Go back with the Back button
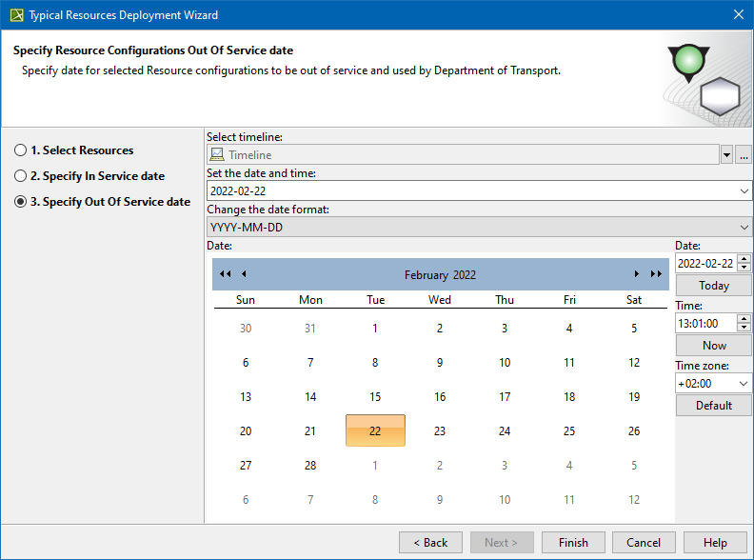Screen dimensions: 754x560 [430, 542]
